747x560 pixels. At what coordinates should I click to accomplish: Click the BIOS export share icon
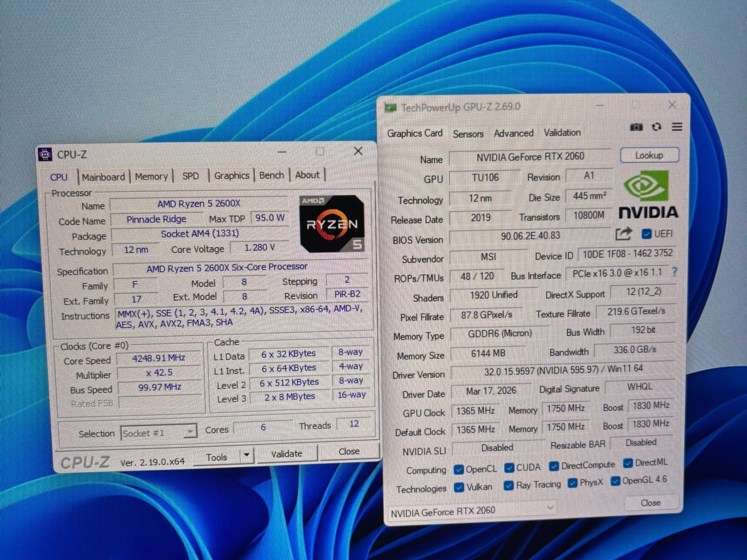point(623,234)
